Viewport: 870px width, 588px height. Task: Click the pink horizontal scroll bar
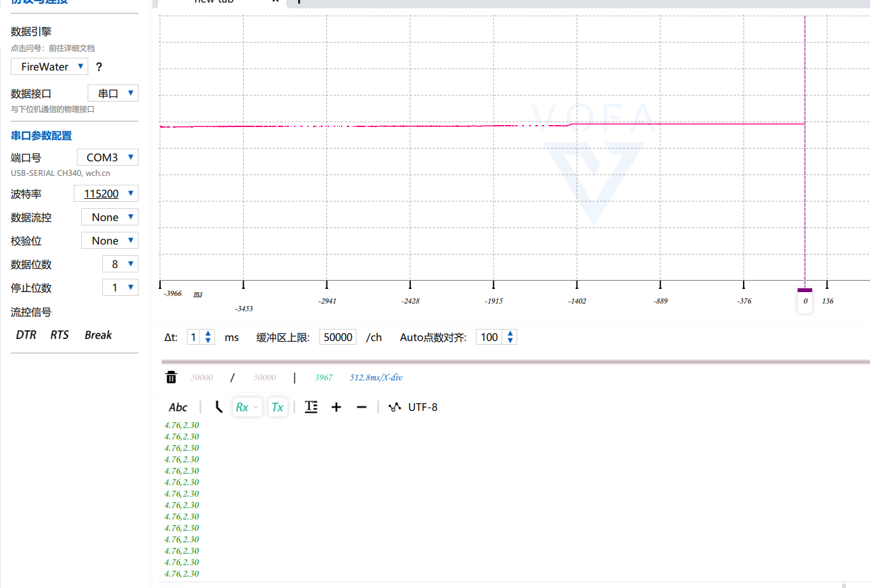point(514,362)
